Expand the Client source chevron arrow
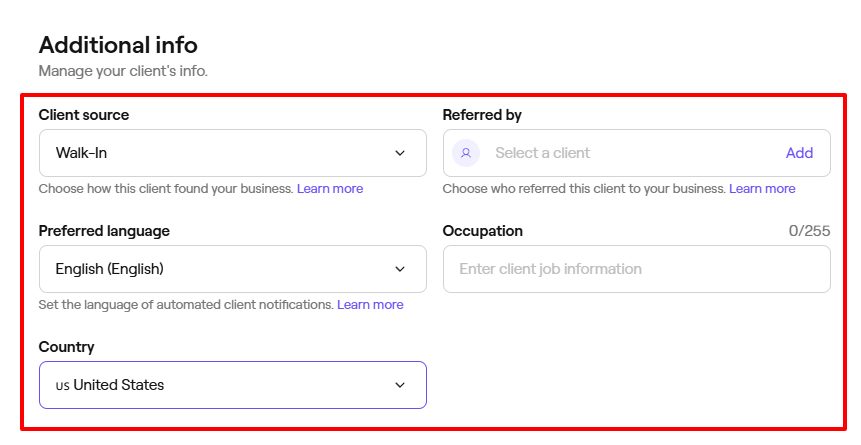 coord(400,153)
